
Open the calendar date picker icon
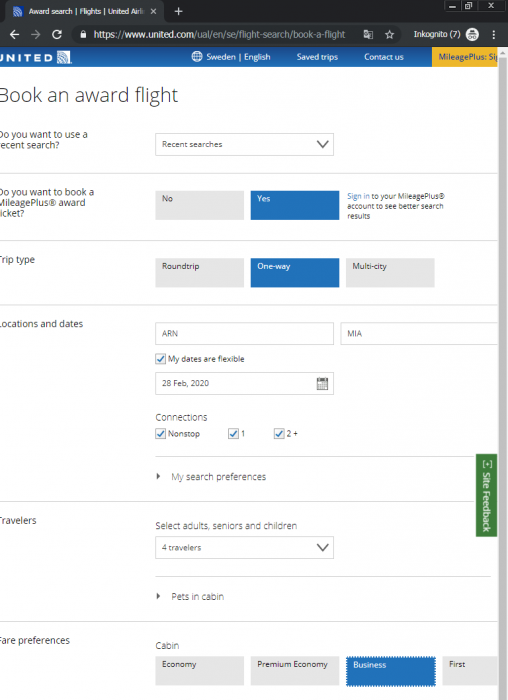(x=322, y=383)
